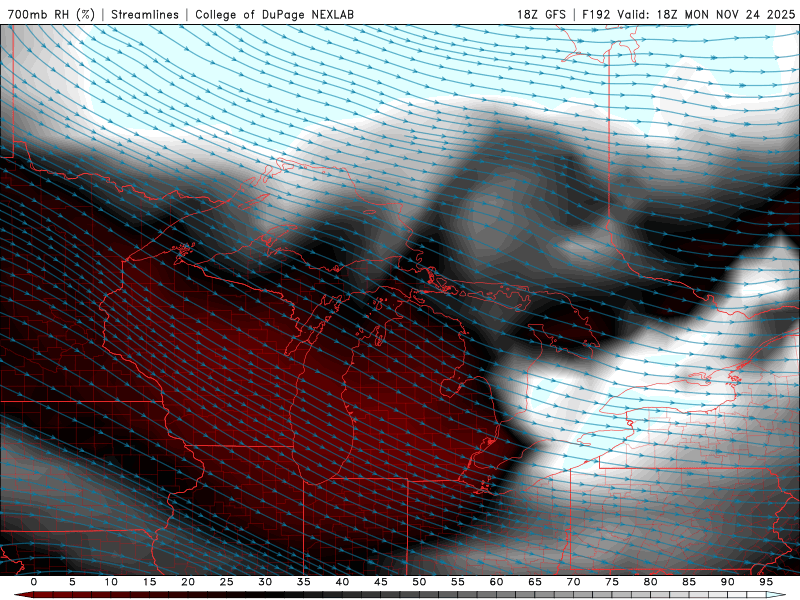Click the 'F192' forecast hour label
Viewport: 800px width, 600px height.
tap(596, 14)
